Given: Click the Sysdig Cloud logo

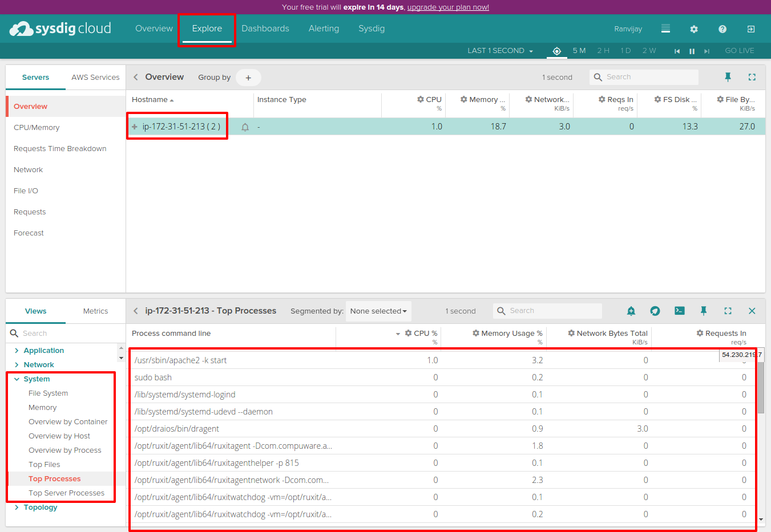Looking at the screenshot, I should [60, 29].
